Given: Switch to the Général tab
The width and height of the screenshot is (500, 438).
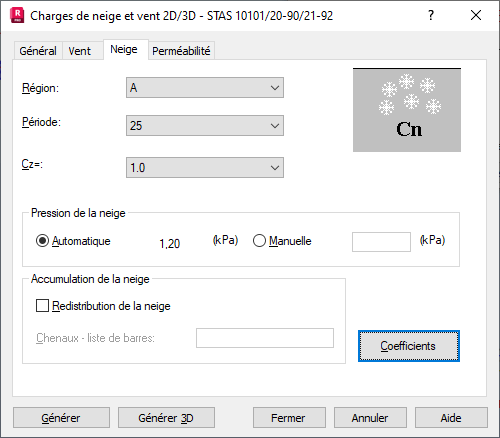Looking at the screenshot, I should pyautogui.click(x=38, y=51).
